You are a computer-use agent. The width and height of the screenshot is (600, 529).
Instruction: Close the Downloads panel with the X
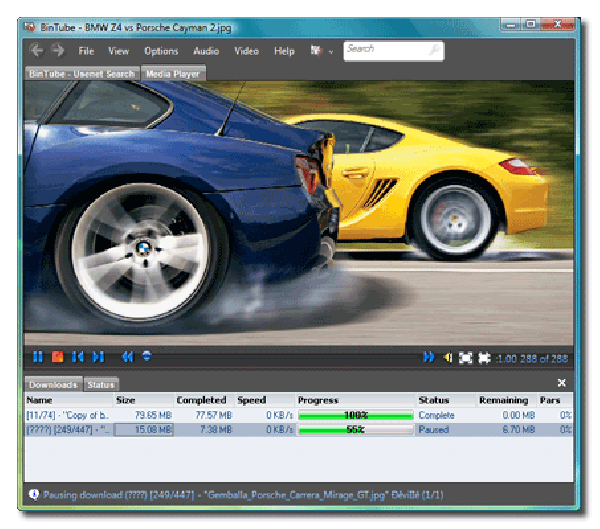562,383
